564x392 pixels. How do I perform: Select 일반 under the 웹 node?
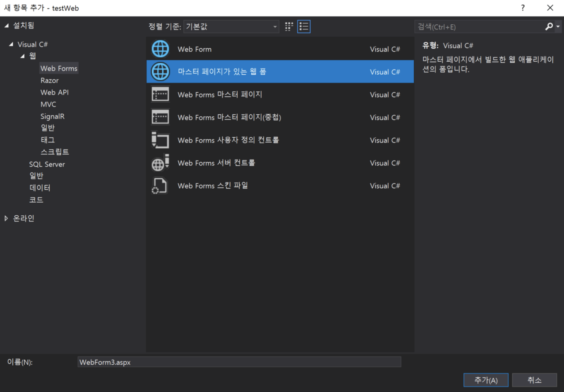pos(48,128)
